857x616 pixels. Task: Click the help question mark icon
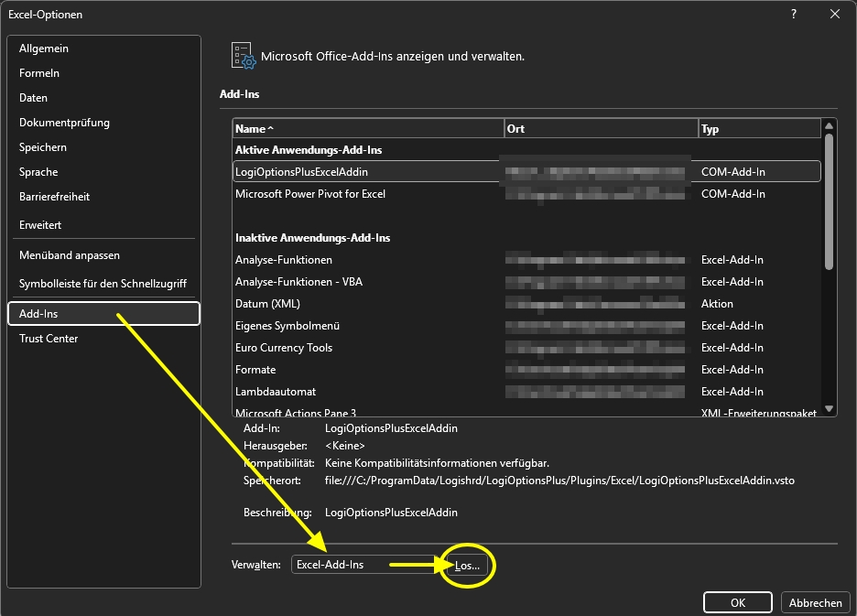[793, 14]
